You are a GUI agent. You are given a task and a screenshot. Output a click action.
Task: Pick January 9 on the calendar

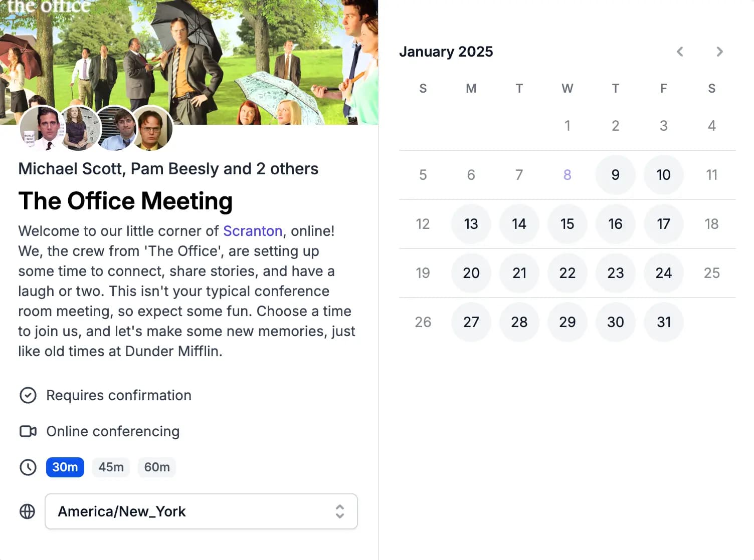(x=615, y=175)
